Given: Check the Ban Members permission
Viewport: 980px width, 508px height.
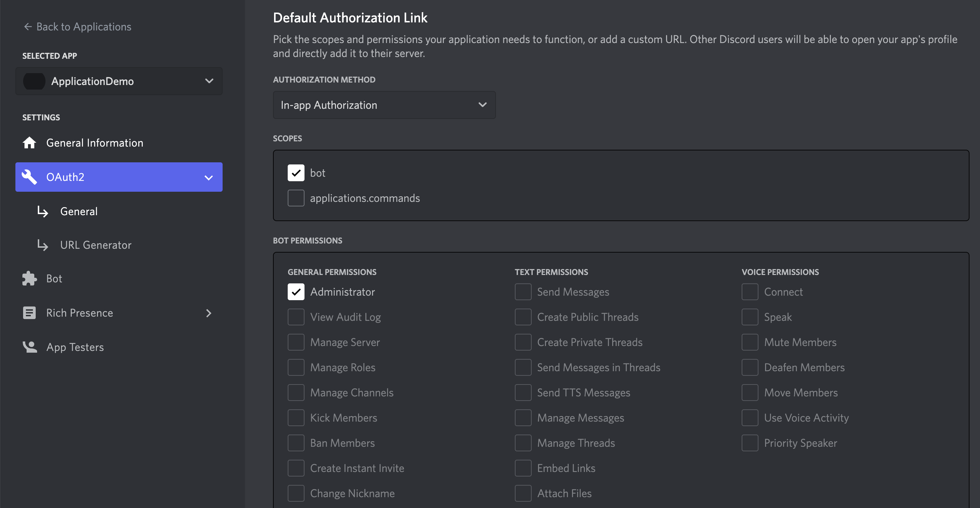Looking at the screenshot, I should [296, 443].
